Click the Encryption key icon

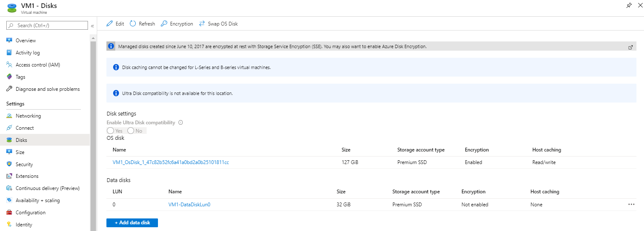coord(164,24)
